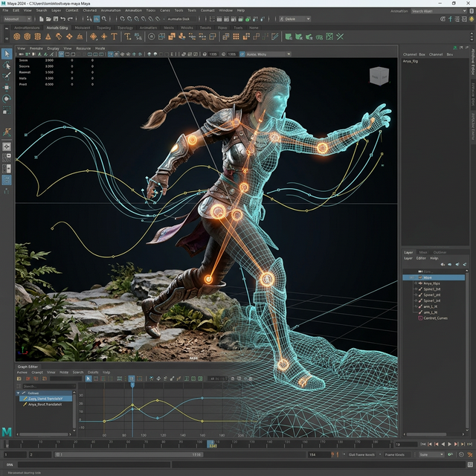Toggle visibility of first arm_L_IK row

click(x=416, y=306)
